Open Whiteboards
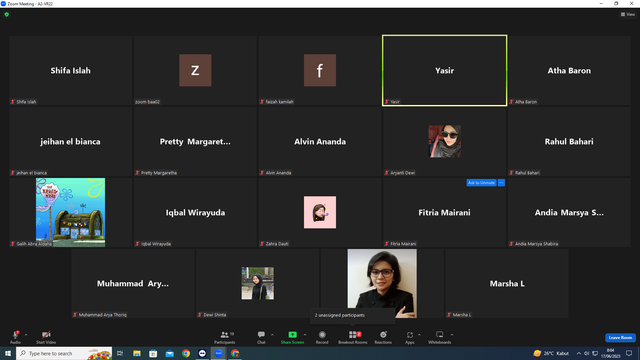This screenshot has width=640, height=360. point(440,337)
